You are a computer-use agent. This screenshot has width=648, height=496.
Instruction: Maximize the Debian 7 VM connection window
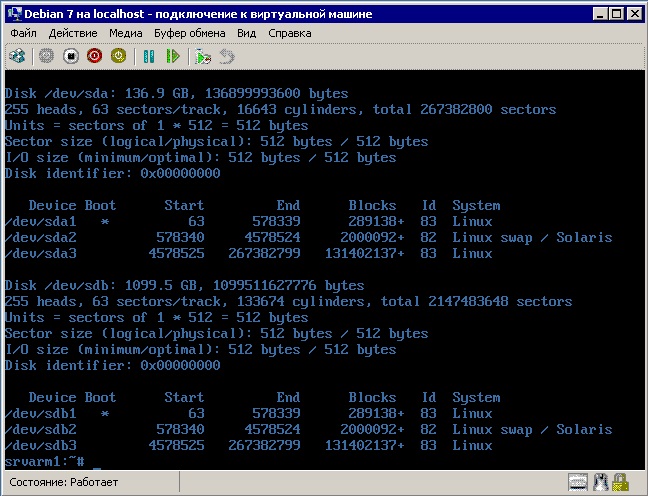pyautogui.click(x=617, y=14)
